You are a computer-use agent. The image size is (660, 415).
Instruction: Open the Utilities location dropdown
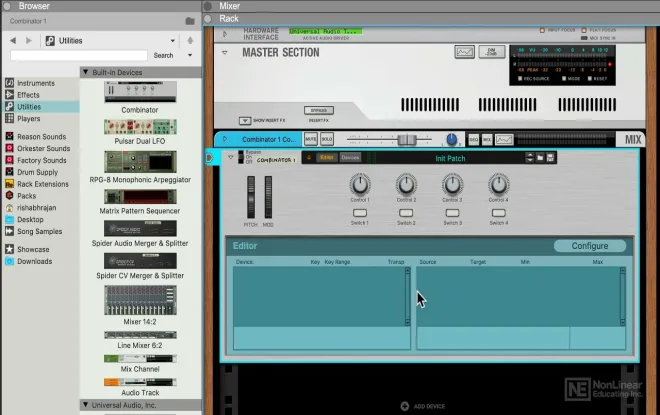click(173, 41)
